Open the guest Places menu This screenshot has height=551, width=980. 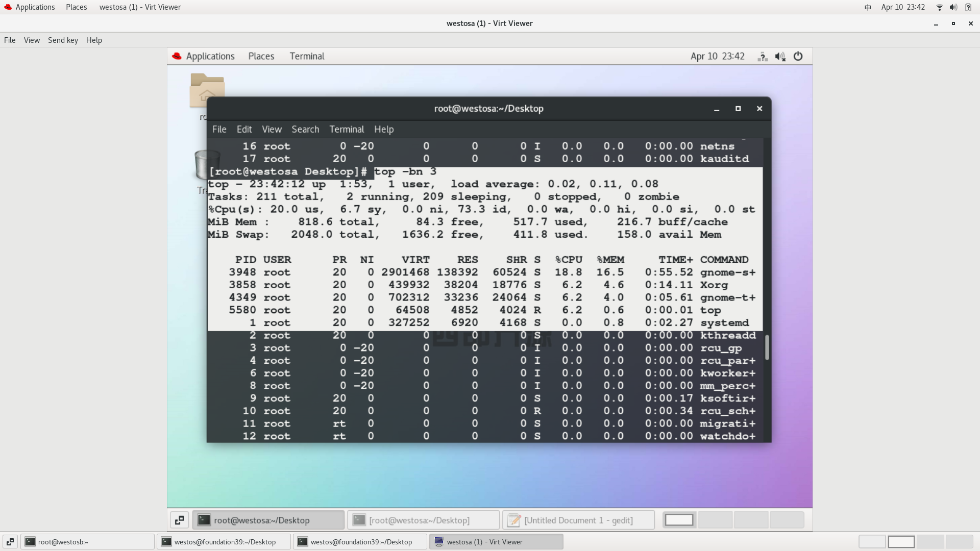pyautogui.click(x=261, y=56)
